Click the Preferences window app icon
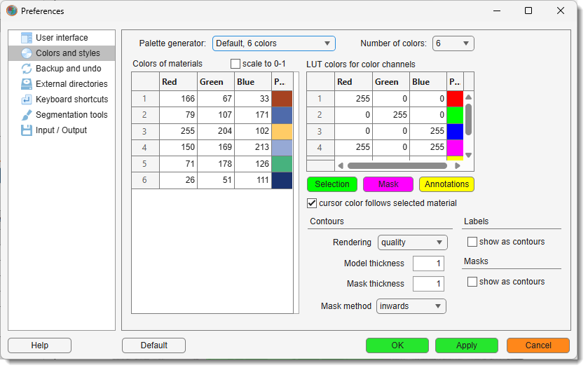The height and width of the screenshot is (370, 588). (12, 11)
